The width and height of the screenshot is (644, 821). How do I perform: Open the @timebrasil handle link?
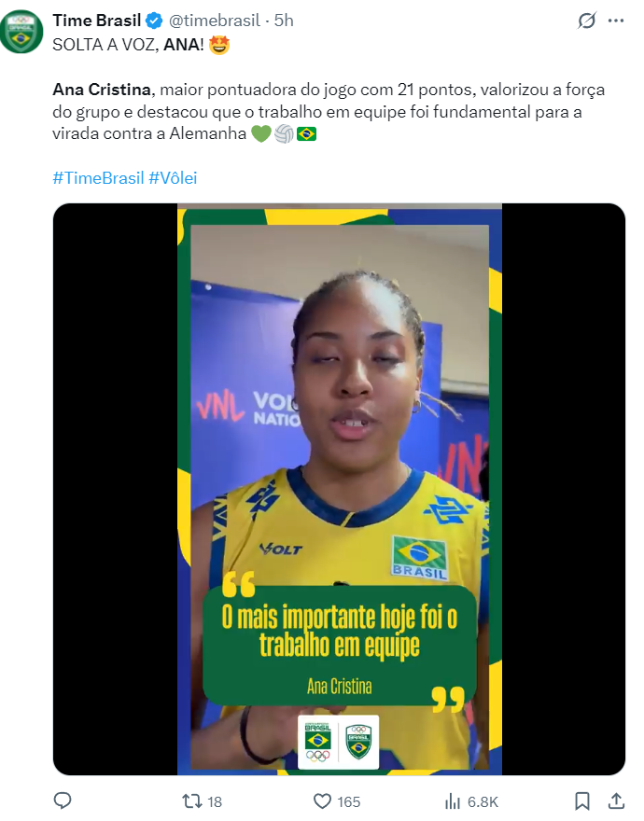tap(215, 21)
